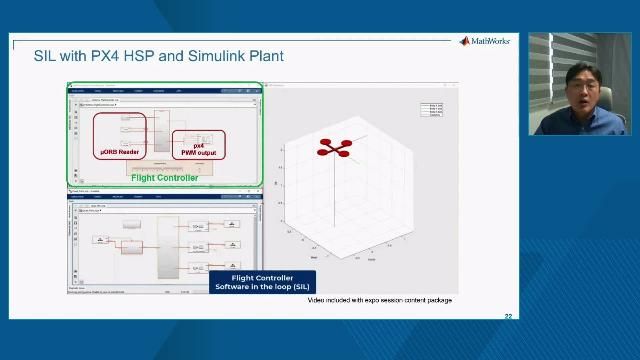The height and width of the screenshot is (360, 640).
Task: Click the MathWorks logo on the slide
Action: click(484, 41)
